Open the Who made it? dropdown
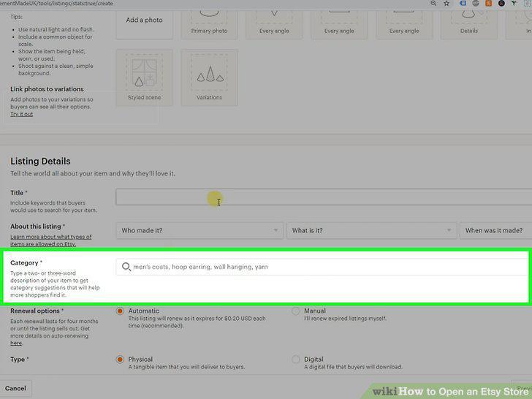 [x=199, y=230]
